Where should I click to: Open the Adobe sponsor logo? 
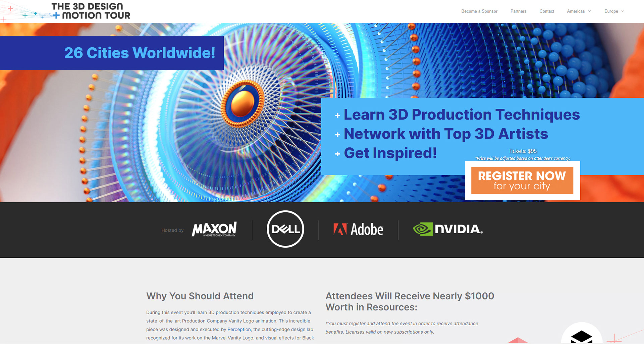pos(358,230)
